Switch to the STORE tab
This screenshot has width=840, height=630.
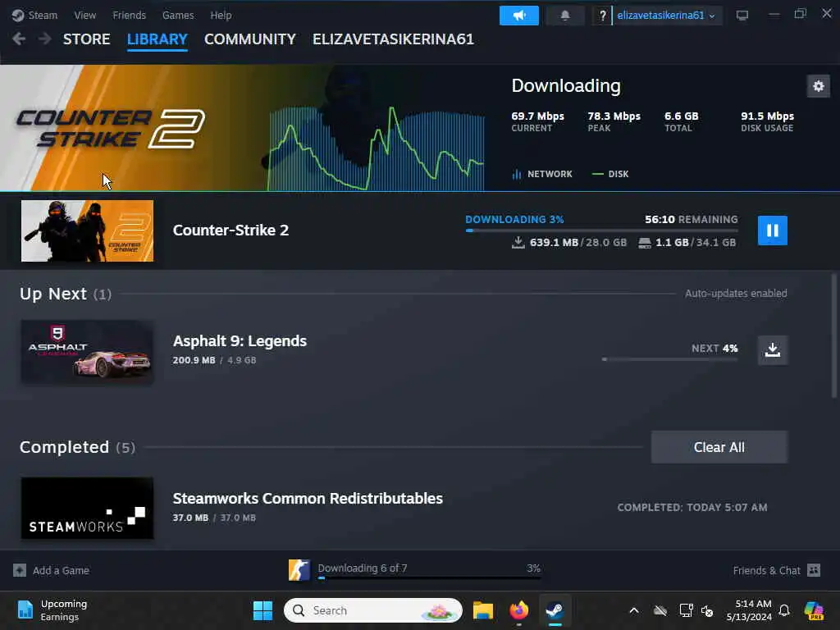(86, 39)
